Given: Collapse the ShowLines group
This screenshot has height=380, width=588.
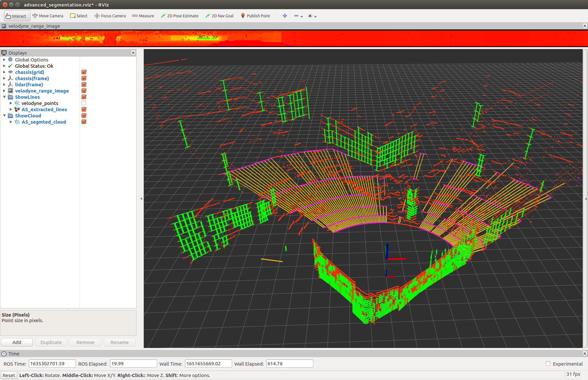Looking at the screenshot, I should (x=4, y=97).
